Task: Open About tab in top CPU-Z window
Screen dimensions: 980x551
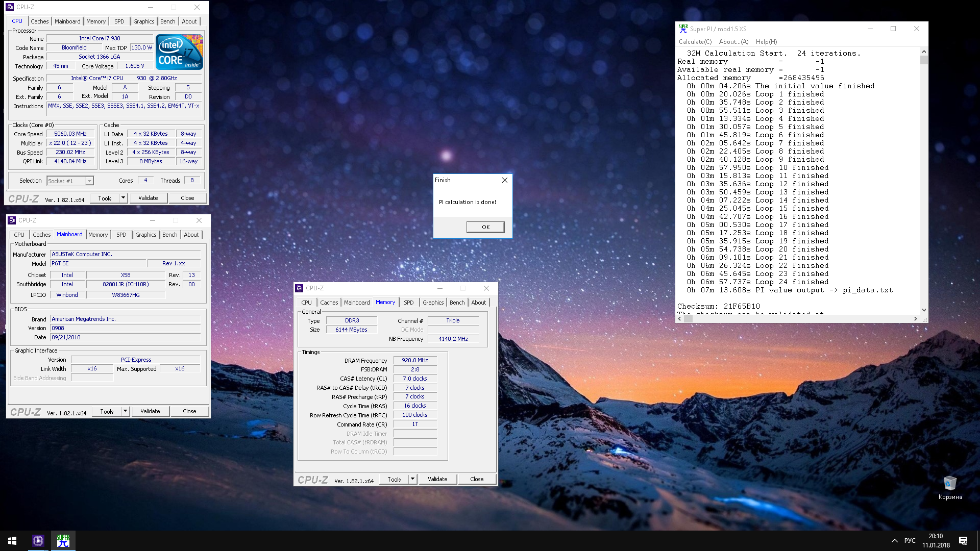Action: 189,21
